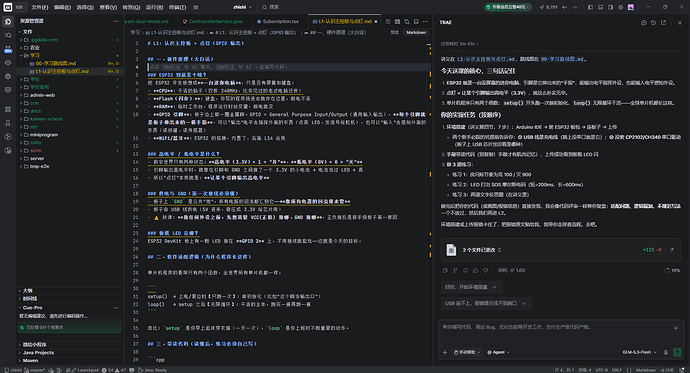Image resolution: width=690 pixels, height=373 pixels.
Task: Open the 00-学习路线图.md link in the chat message
Action: pyautogui.click(x=562, y=59)
